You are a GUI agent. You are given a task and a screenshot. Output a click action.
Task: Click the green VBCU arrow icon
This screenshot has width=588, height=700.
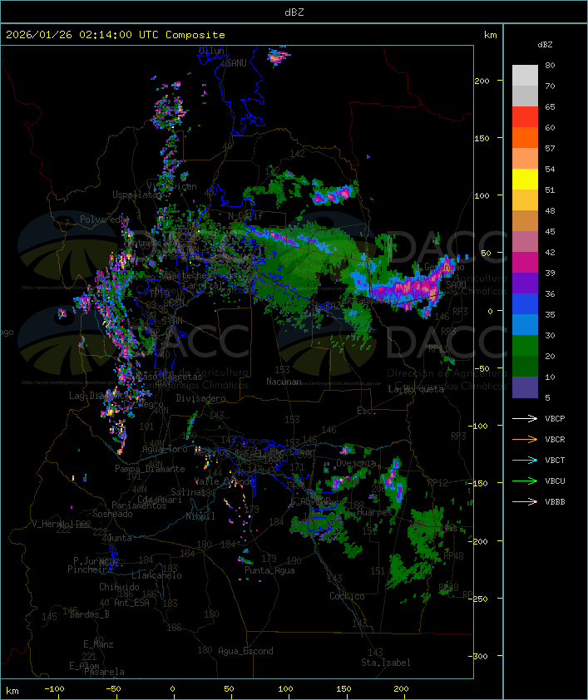[525, 481]
